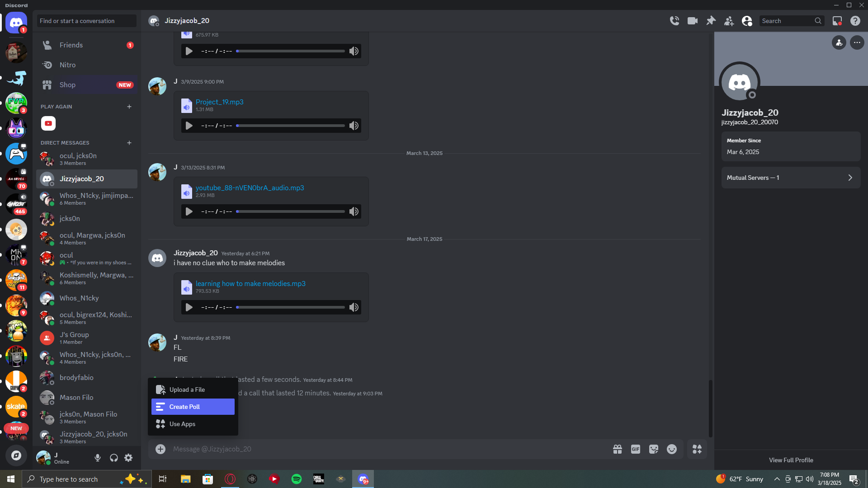868x488 pixels.
Task: Select Use Apps in the popup menu
Action: tap(193, 424)
